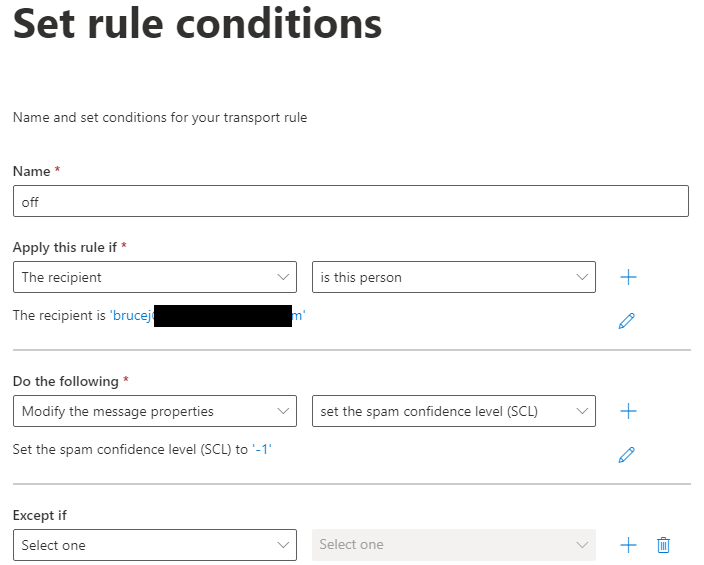Edit the SCL value with pencil icon
This screenshot has height=565, width=704.
click(x=626, y=455)
